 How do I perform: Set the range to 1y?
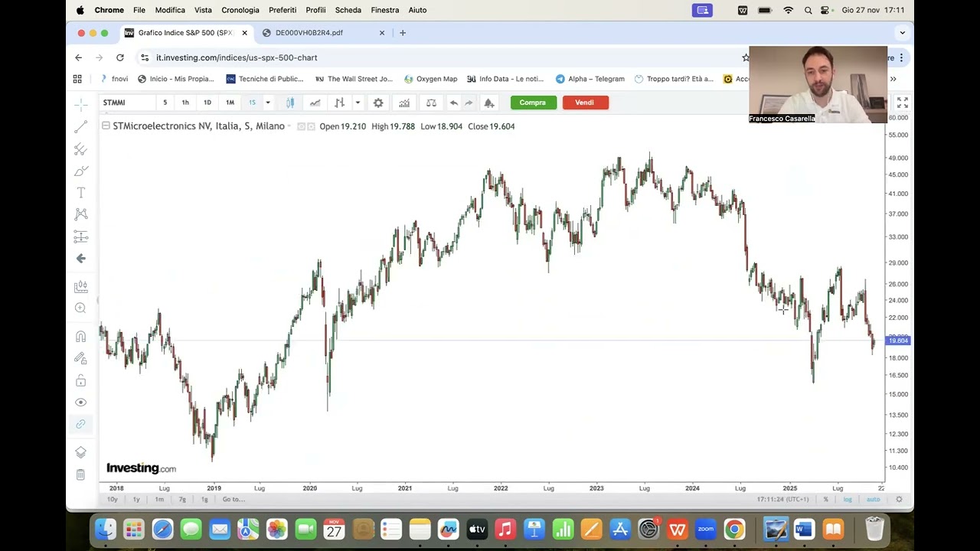point(136,499)
